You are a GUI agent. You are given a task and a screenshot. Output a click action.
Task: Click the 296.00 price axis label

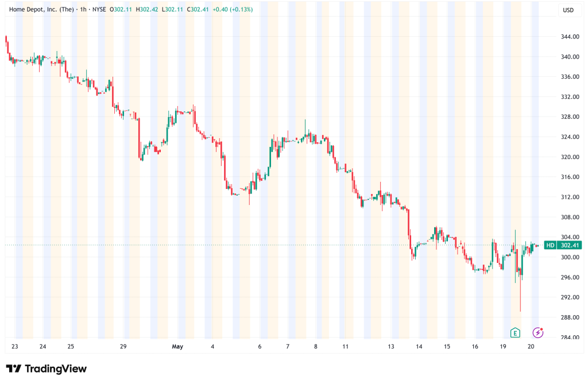570,277
